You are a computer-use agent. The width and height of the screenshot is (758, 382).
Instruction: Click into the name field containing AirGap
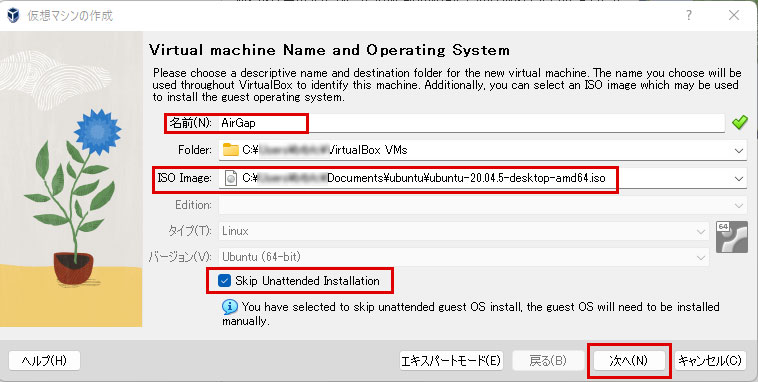(471, 123)
